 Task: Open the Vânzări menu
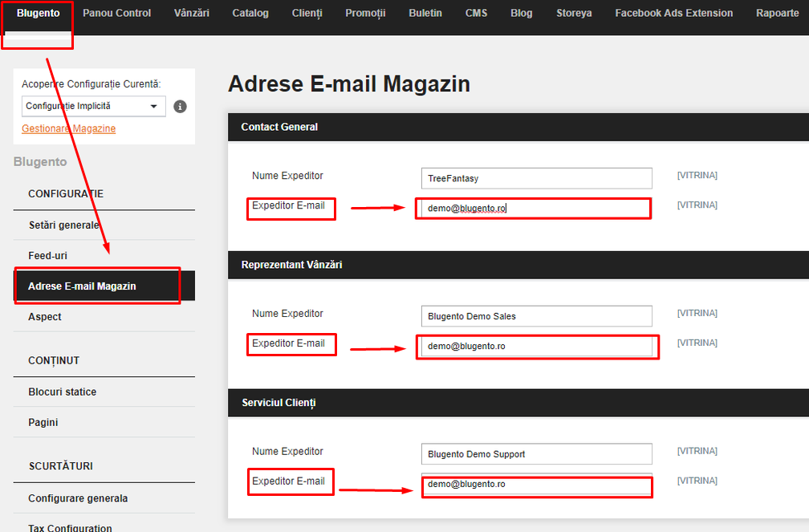click(191, 14)
